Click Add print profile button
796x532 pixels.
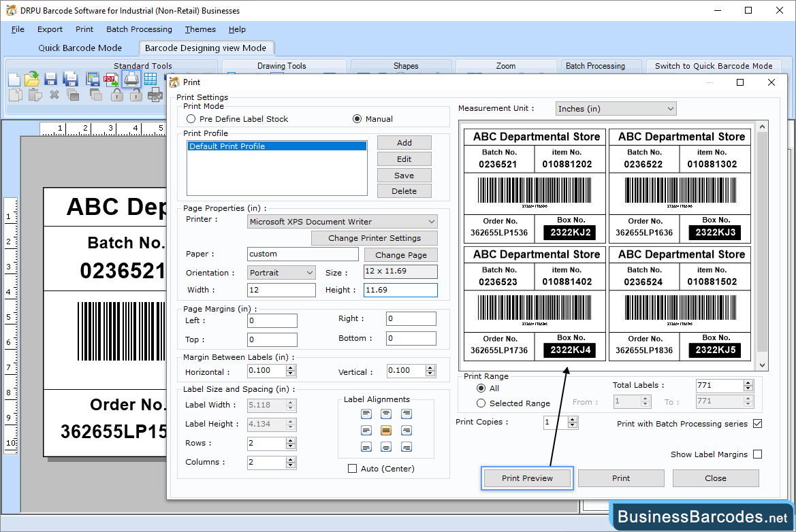pyautogui.click(x=404, y=142)
